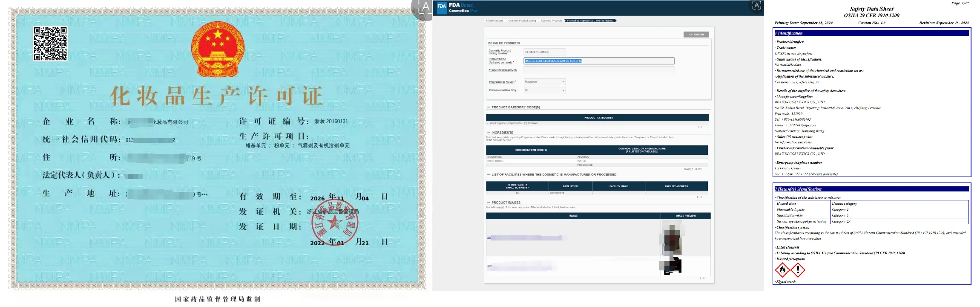Viewport: 980px width, 307px height.
Task: Open the second product image preview thumbnail
Action: tap(672, 266)
